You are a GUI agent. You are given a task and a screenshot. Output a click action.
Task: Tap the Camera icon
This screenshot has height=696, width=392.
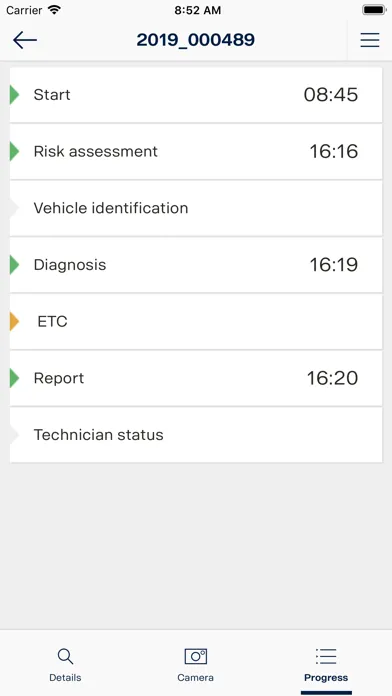(x=196, y=656)
